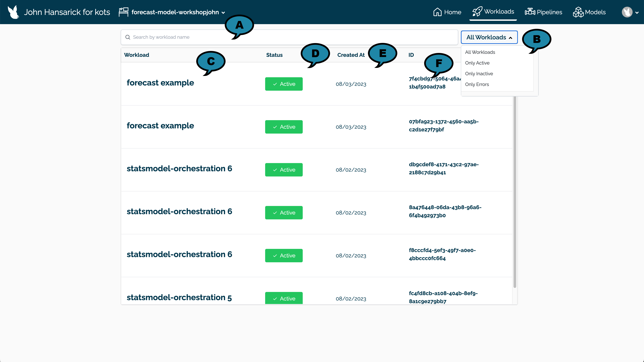Image resolution: width=644 pixels, height=362 pixels.
Task: Click the workspace selector icon
Action: click(124, 12)
